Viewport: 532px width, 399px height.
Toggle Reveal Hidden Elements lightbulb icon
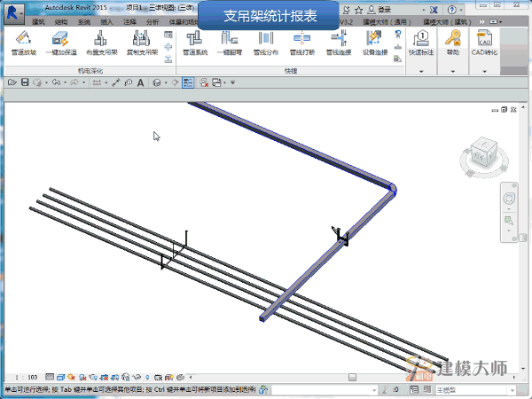click(x=147, y=377)
